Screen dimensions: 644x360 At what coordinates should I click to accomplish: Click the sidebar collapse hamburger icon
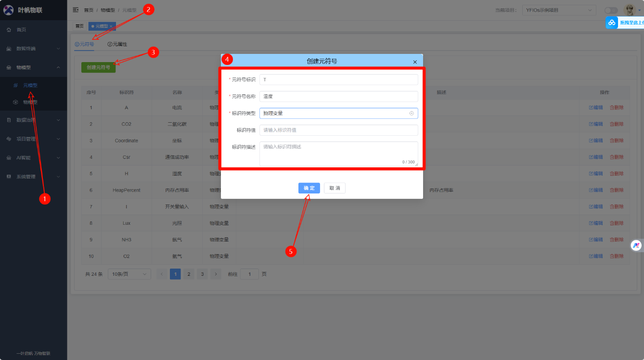point(76,10)
